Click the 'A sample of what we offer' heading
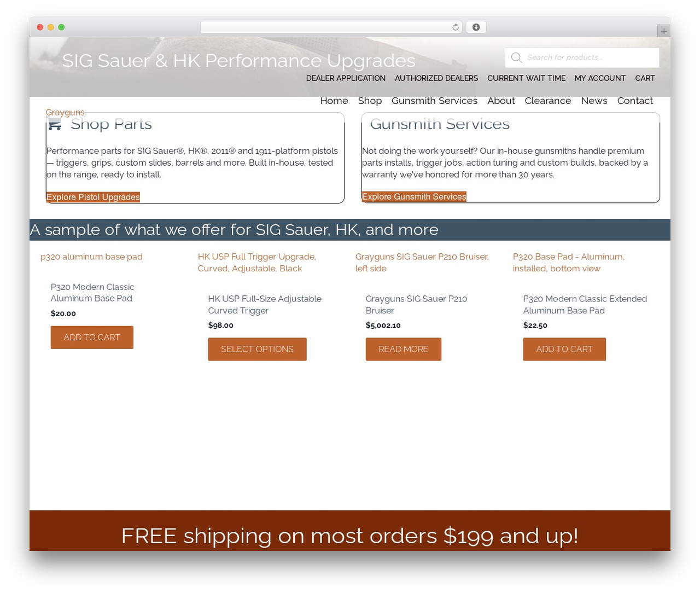 234,230
